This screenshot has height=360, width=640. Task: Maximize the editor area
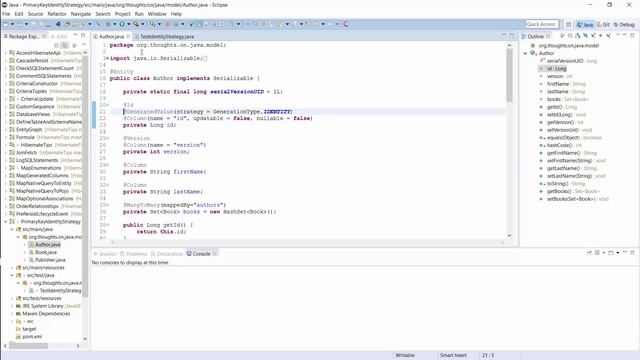(512, 36)
